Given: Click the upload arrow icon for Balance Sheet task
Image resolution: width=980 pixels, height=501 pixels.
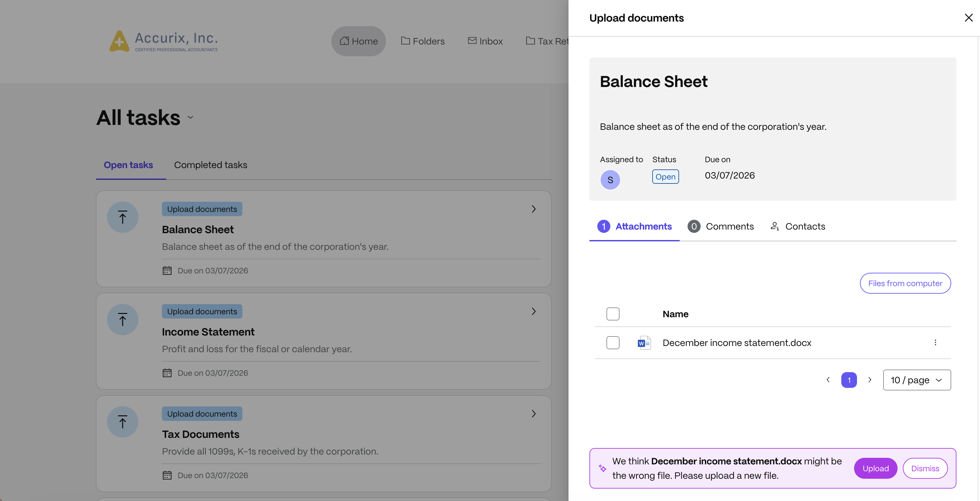Looking at the screenshot, I should [122, 217].
